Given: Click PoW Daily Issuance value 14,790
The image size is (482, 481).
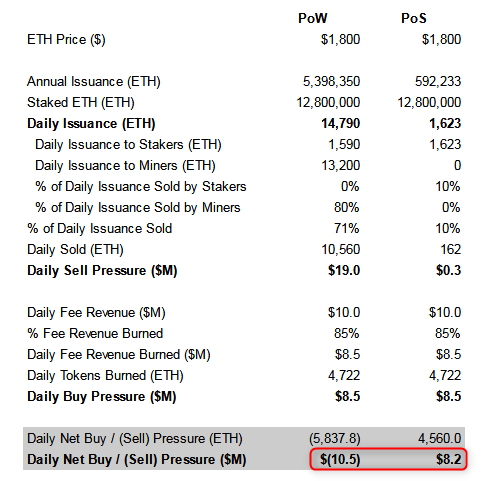Looking at the screenshot, I should click(x=340, y=124).
